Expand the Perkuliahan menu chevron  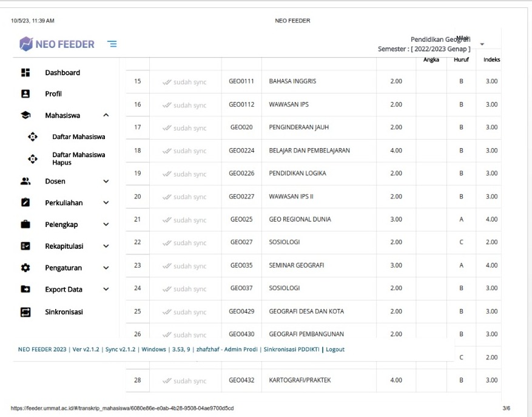(106, 203)
